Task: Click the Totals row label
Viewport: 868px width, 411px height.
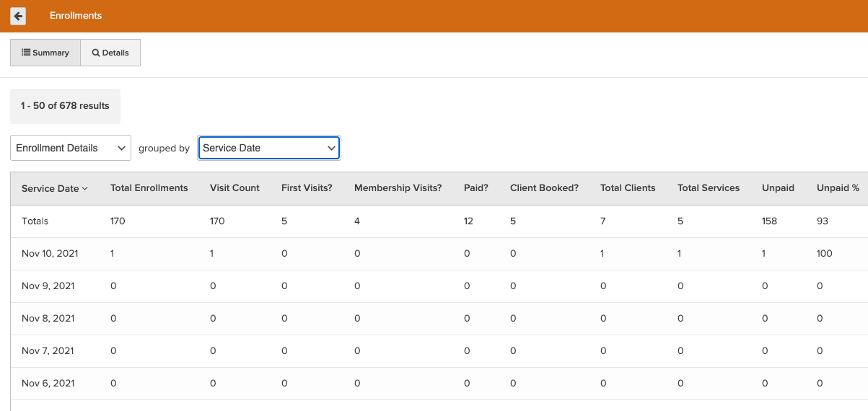Action: pos(35,221)
